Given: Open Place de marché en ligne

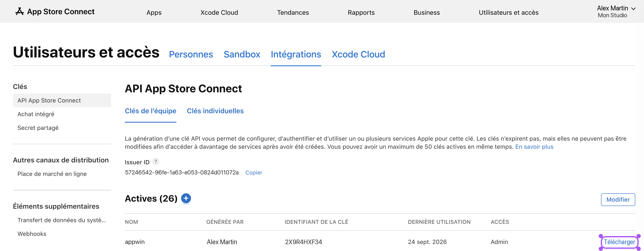Looking at the screenshot, I should (x=52, y=174).
